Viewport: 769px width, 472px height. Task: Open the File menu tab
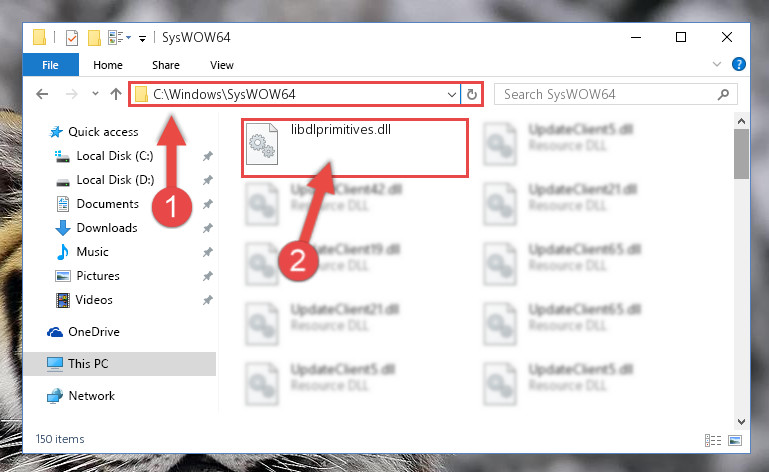(x=51, y=65)
